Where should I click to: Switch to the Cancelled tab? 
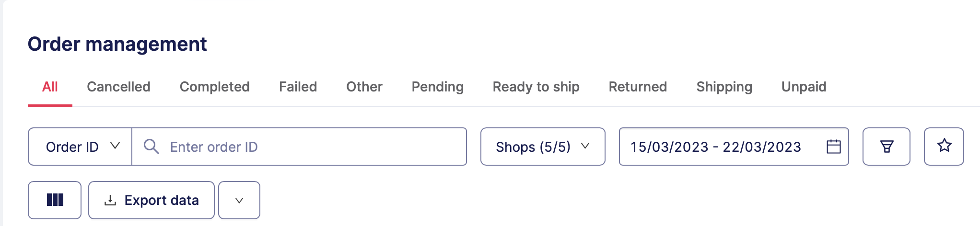[x=118, y=87]
